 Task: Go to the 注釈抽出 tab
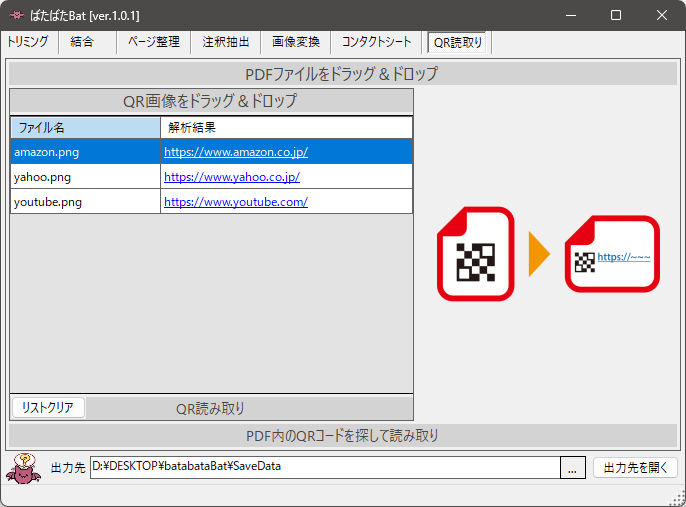[x=226, y=42]
